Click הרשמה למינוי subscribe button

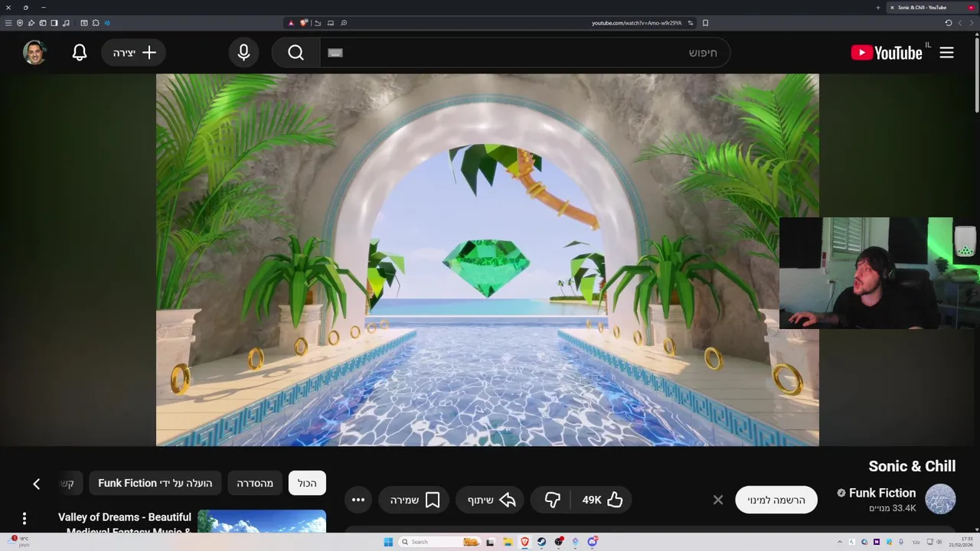(x=776, y=500)
